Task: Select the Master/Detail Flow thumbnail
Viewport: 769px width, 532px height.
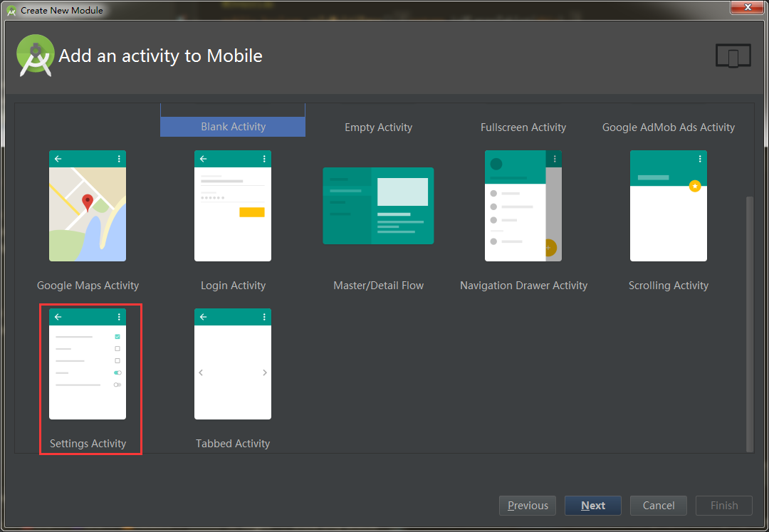Action: pyautogui.click(x=378, y=206)
